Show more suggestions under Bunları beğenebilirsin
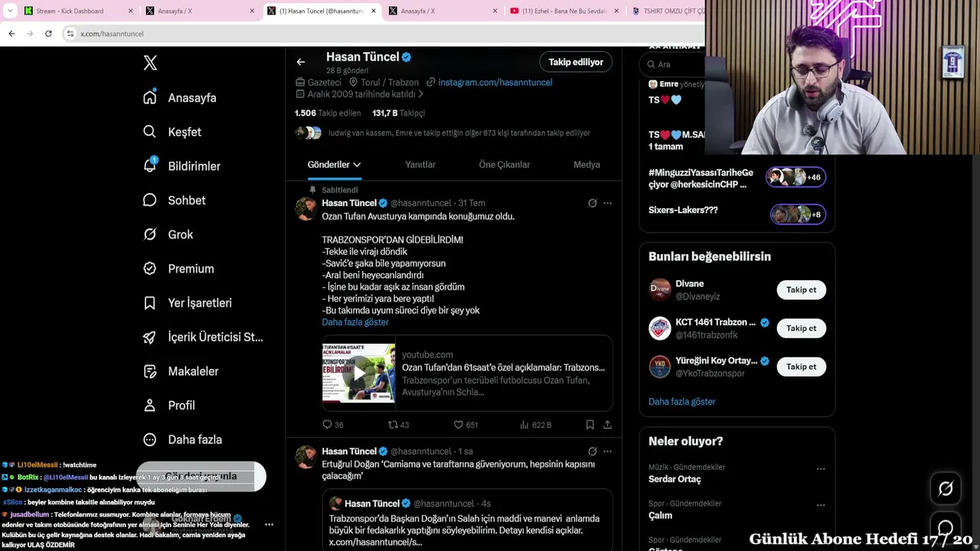 pyautogui.click(x=681, y=402)
